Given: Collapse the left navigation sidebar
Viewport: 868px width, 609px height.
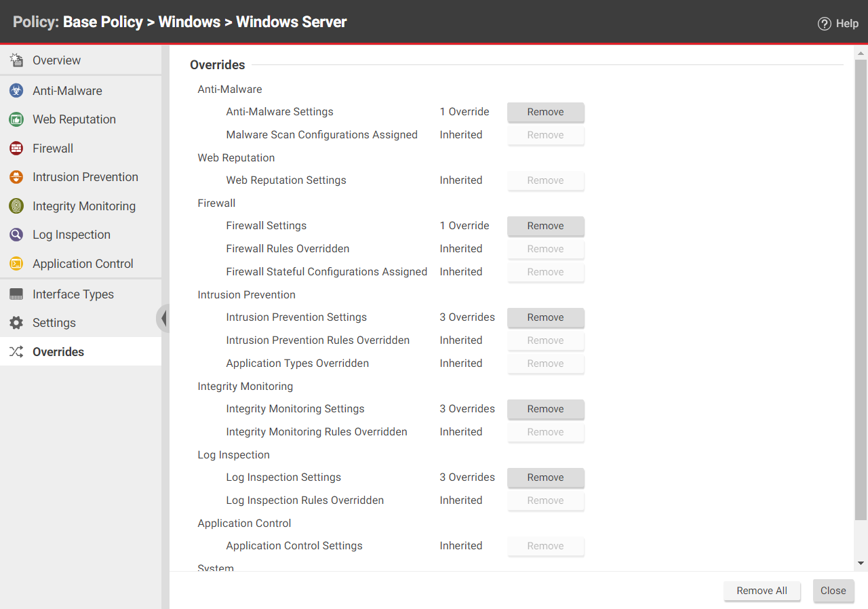Looking at the screenshot, I should 165,318.
